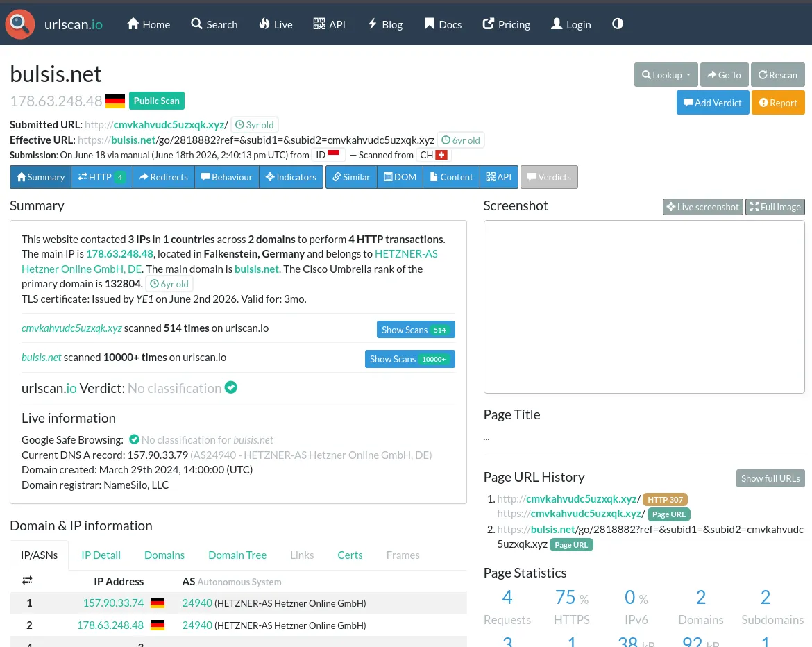
Task: Open the Pricing nav link
Action: tap(507, 24)
